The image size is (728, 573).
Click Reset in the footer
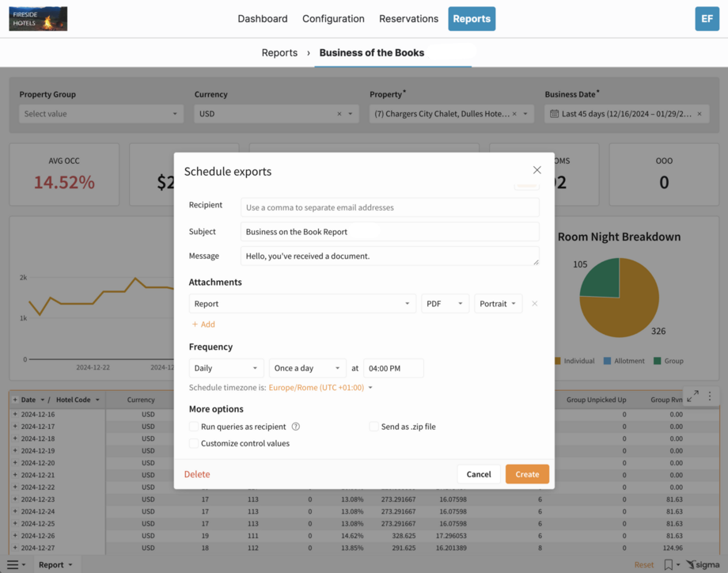pyautogui.click(x=644, y=564)
